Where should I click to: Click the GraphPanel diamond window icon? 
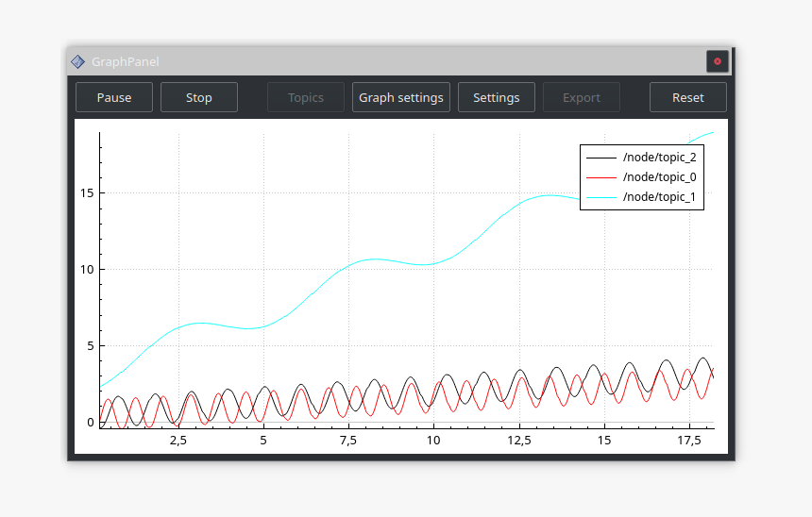pos(77,61)
